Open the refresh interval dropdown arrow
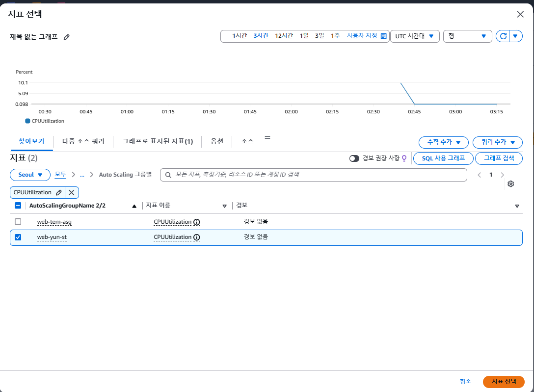 click(515, 36)
